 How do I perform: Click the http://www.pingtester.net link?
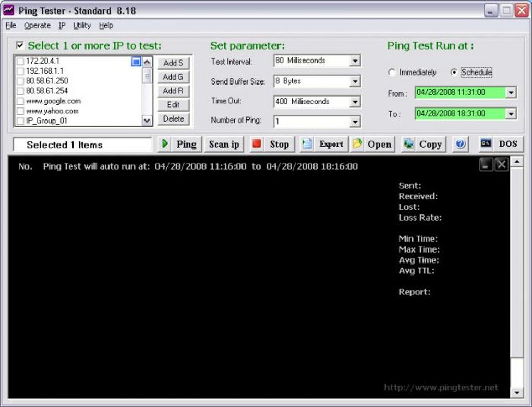coord(441,387)
